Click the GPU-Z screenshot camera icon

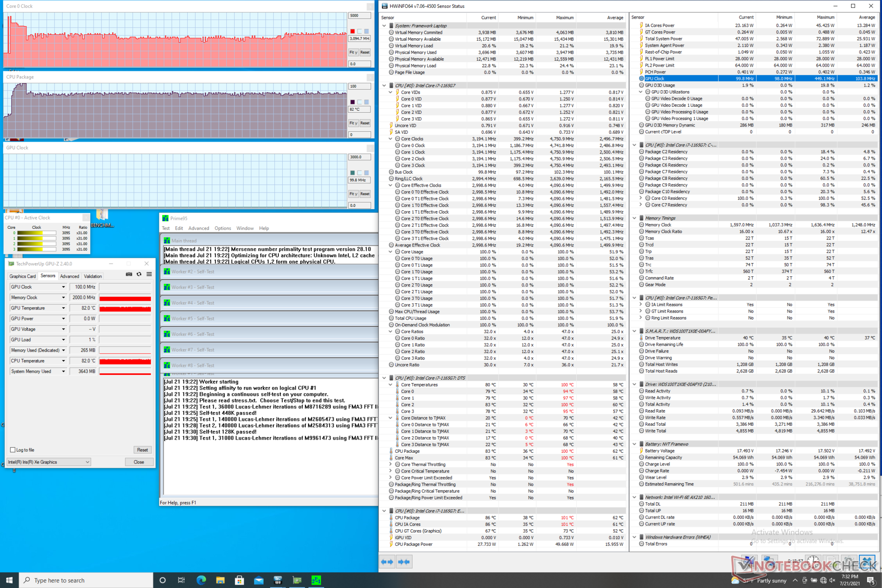point(129,274)
